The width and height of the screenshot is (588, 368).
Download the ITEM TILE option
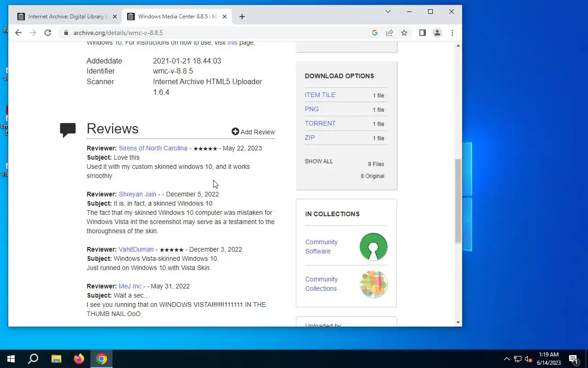[x=320, y=95]
